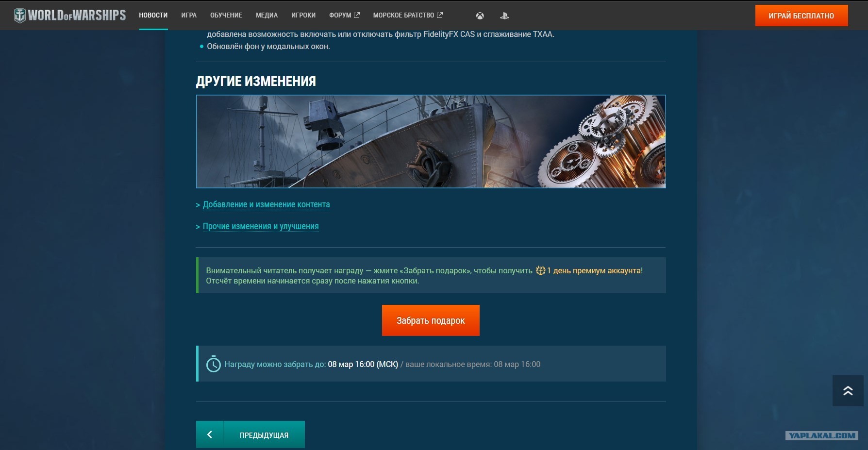Click the premium account icon in notice
This screenshot has height=450, width=868.
pos(540,270)
